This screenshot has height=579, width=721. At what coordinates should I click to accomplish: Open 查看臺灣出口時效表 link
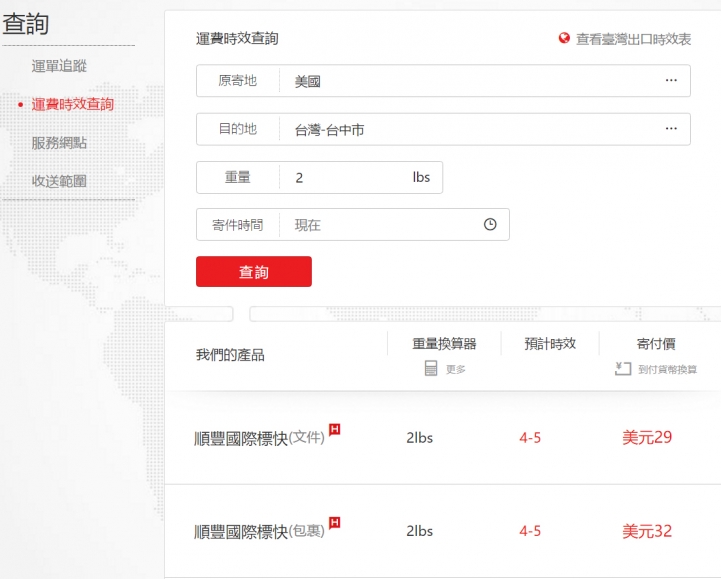633,39
